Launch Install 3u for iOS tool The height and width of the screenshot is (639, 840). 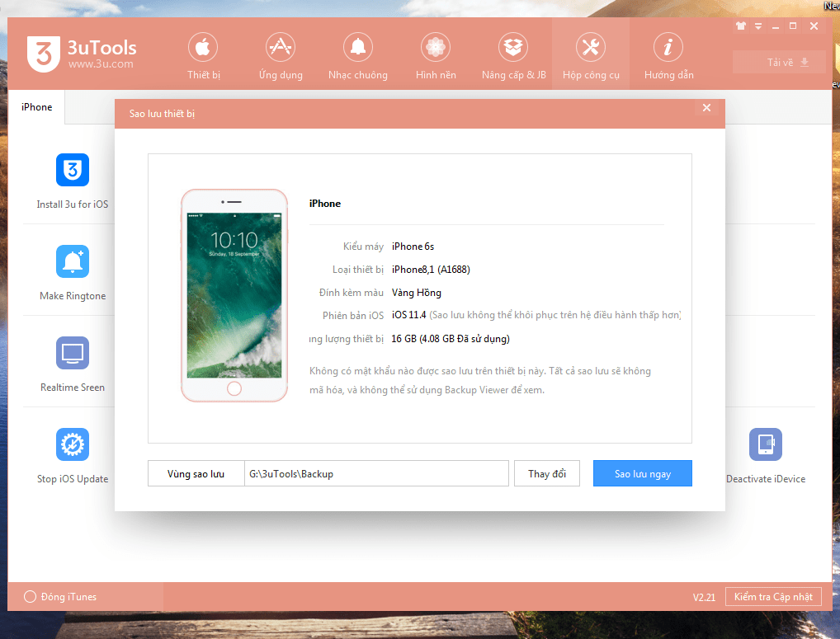tap(73, 181)
